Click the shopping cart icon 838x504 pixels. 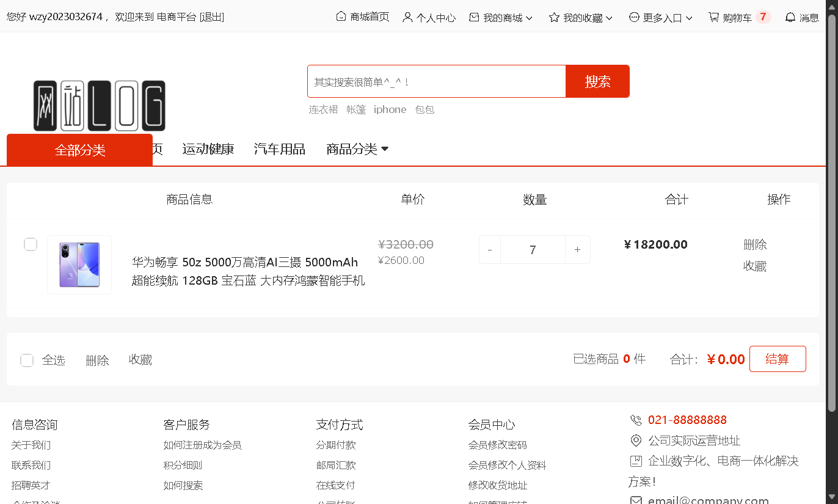(x=713, y=18)
